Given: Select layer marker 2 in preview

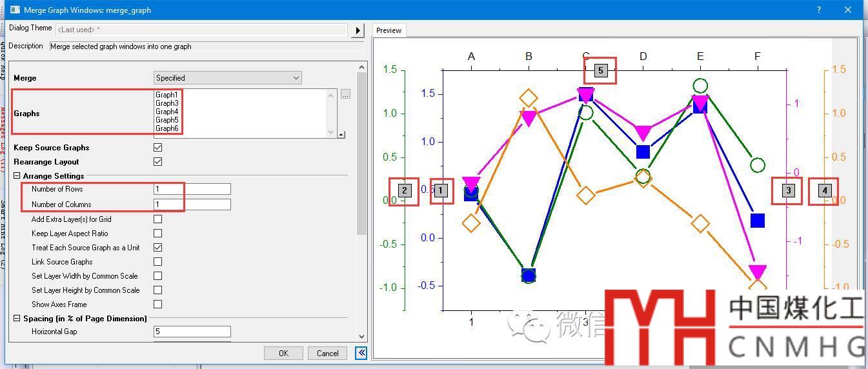Looking at the screenshot, I should [405, 190].
